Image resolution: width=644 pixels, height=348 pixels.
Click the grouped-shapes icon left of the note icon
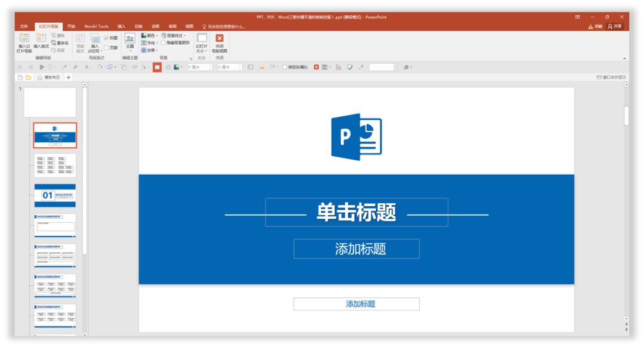point(339,67)
